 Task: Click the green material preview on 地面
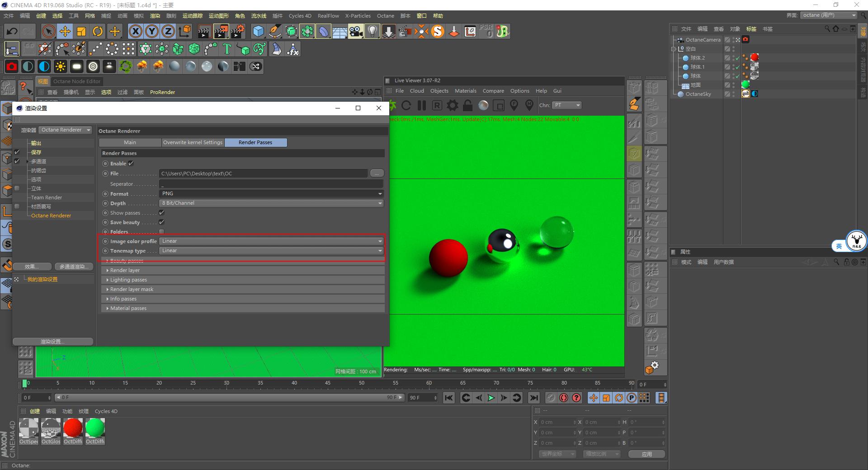(745, 85)
